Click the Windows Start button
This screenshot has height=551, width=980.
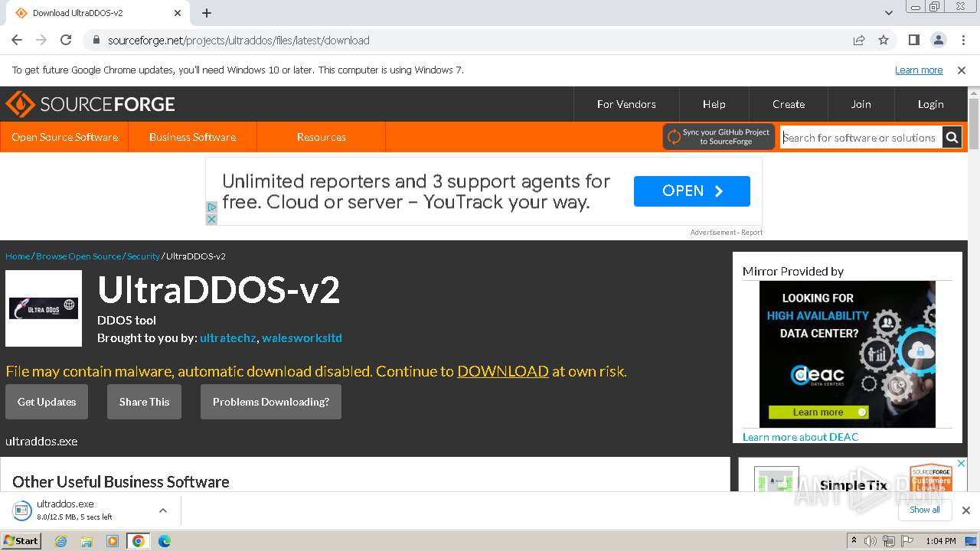[21, 540]
